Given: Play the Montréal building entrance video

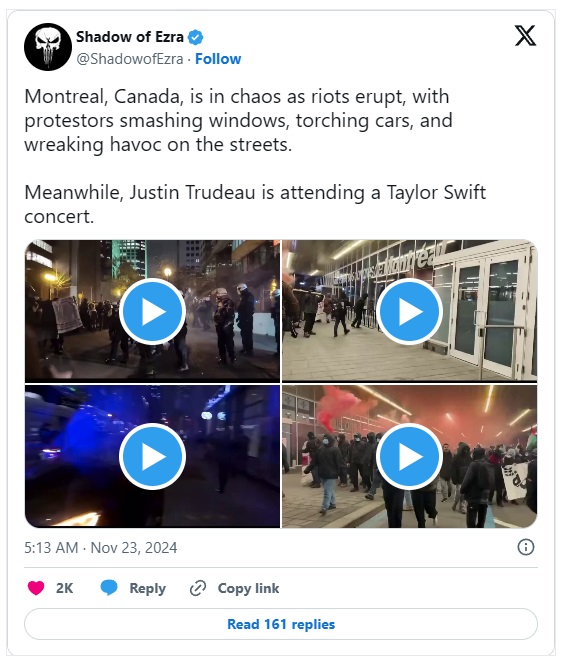Looking at the screenshot, I should tap(410, 311).
